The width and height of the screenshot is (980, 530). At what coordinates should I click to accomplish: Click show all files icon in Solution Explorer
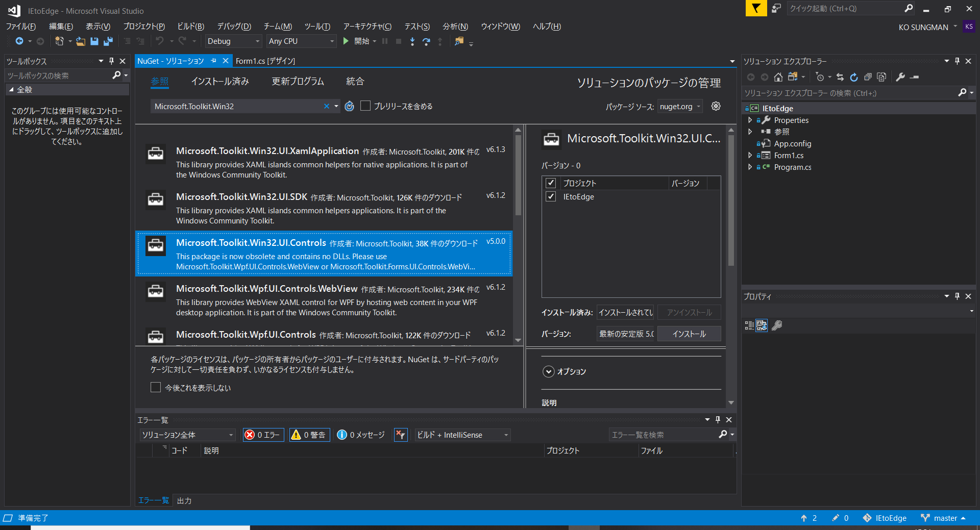[881, 77]
